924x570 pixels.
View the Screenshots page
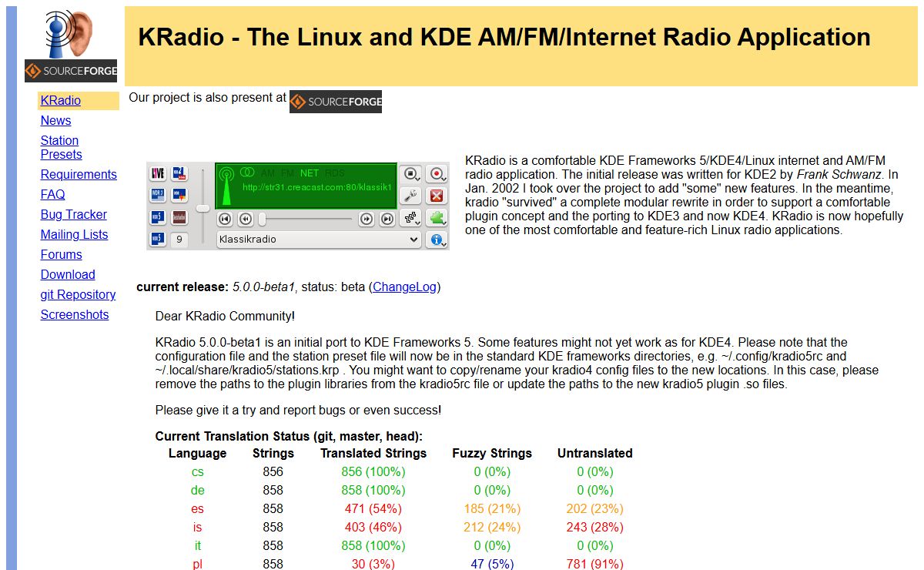pyautogui.click(x=75, y=315)
